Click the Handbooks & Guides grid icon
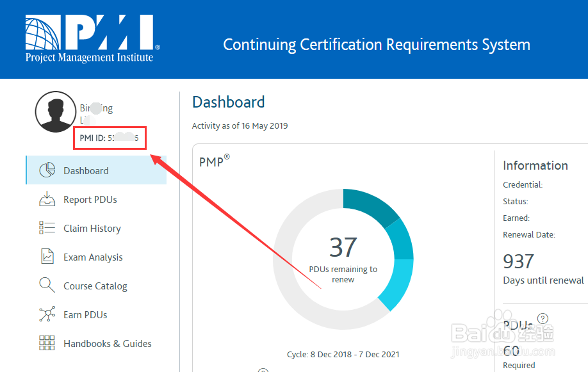This screenshot has height=372, width=588. click(47, 343)
